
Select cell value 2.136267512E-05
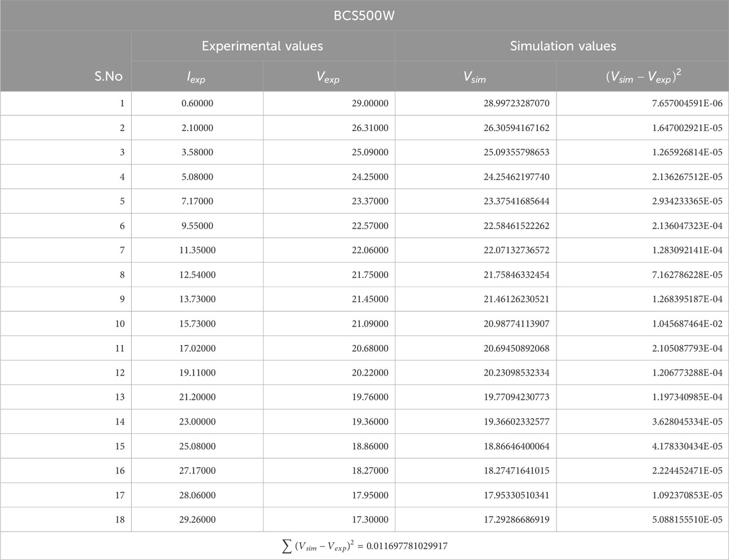coord(687,177)
